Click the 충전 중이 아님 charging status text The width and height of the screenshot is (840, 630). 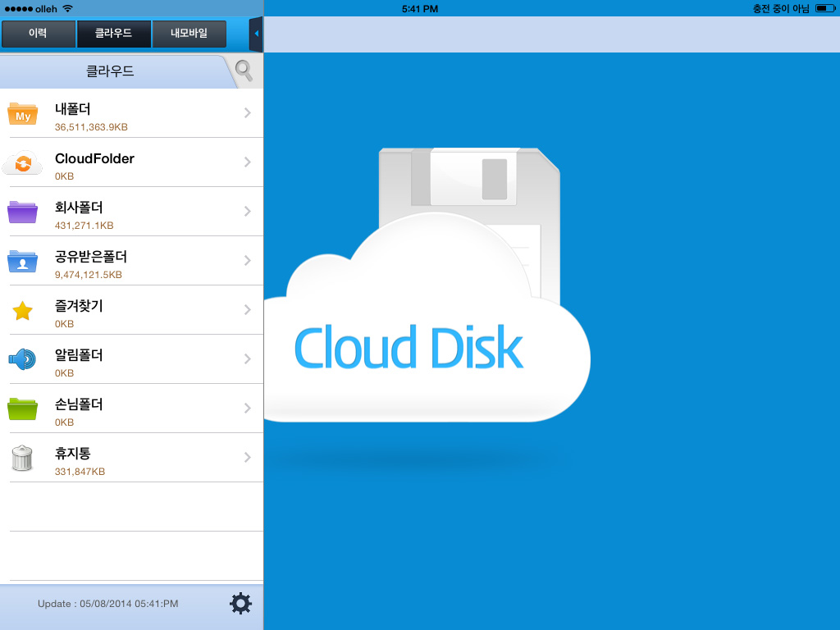click(781, 8)
